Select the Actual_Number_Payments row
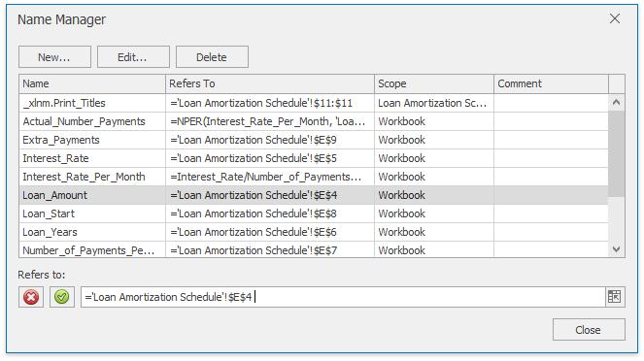This screenshot has width=644, height=361. pyautogui.click(x=314, y=121)
